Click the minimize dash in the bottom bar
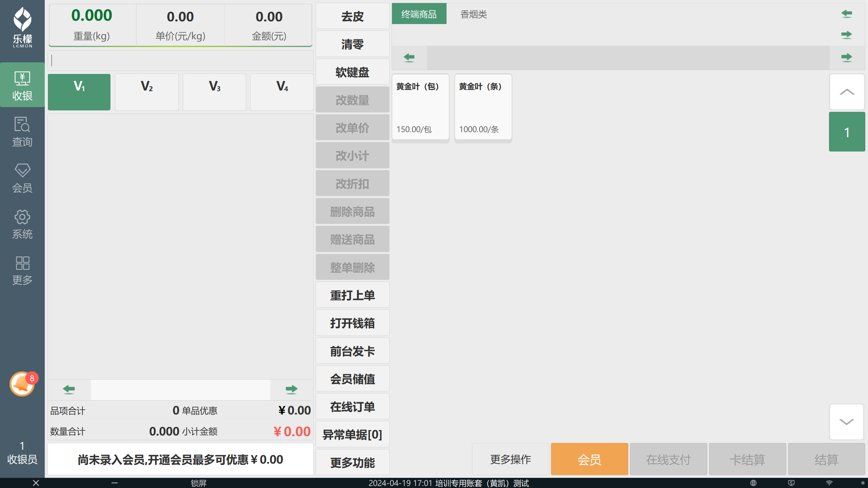The image size is (868, 488). tap(115, 483)
